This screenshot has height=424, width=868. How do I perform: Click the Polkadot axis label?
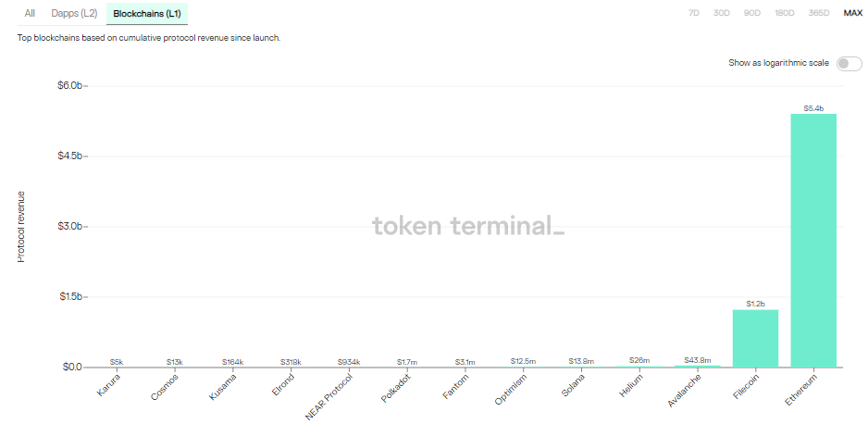pos(396,390)
